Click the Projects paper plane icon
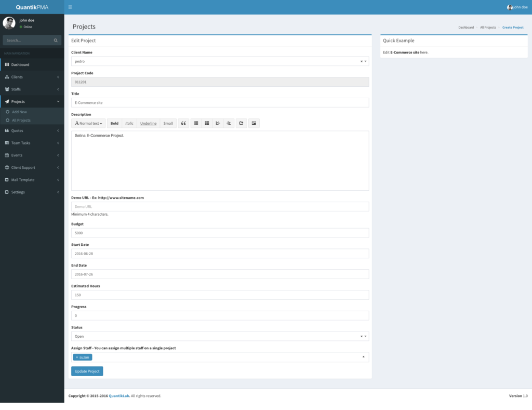Viewport: 532px width, 410px height. pyautogui.click(x=7, y=101)
